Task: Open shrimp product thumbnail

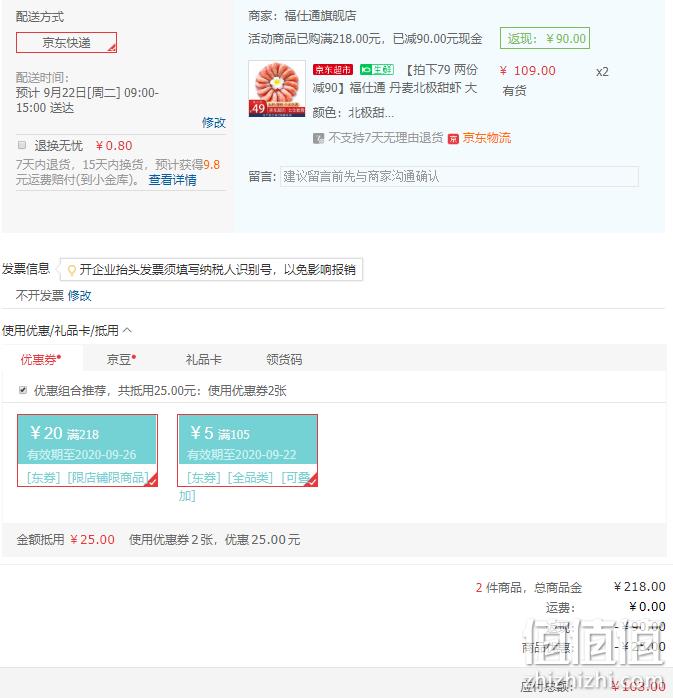Action: [277, 89]
